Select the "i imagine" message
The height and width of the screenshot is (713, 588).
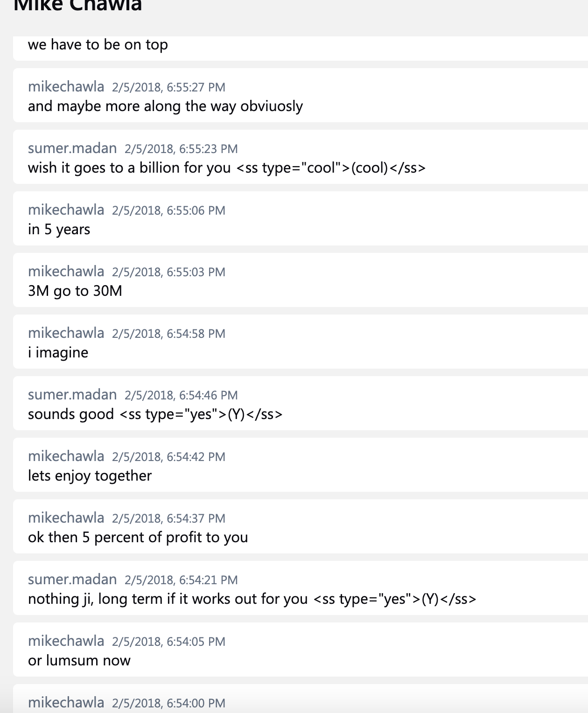coord(58,353)
